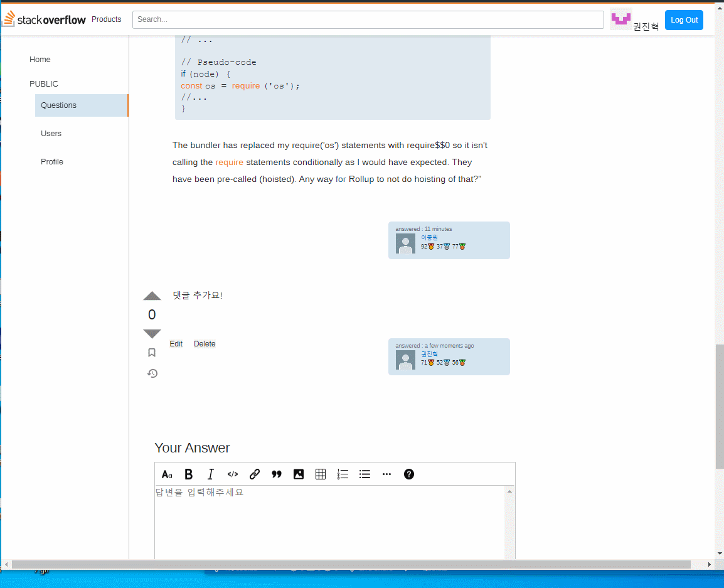This screenshot has width=724, height=588.
Task: Click the Stack Overflow logo
Action: click(45, 19)
